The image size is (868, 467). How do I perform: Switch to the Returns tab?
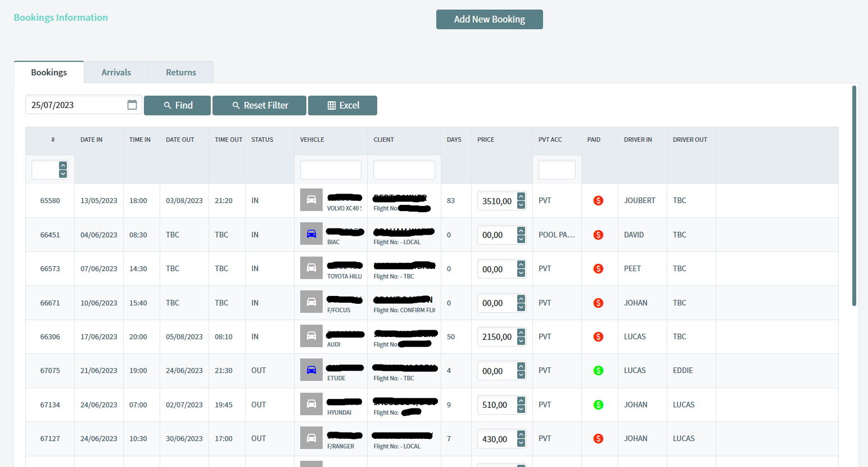coord(180,73)
